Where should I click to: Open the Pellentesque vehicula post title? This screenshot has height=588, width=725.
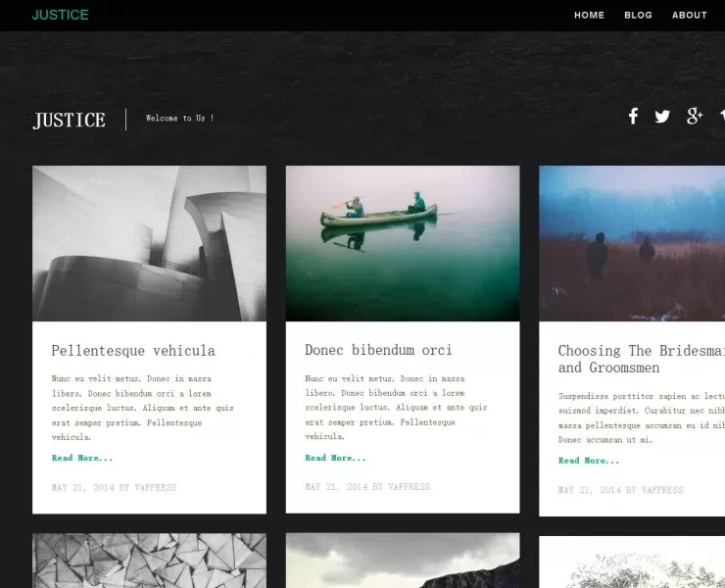(x=133, y=351)
